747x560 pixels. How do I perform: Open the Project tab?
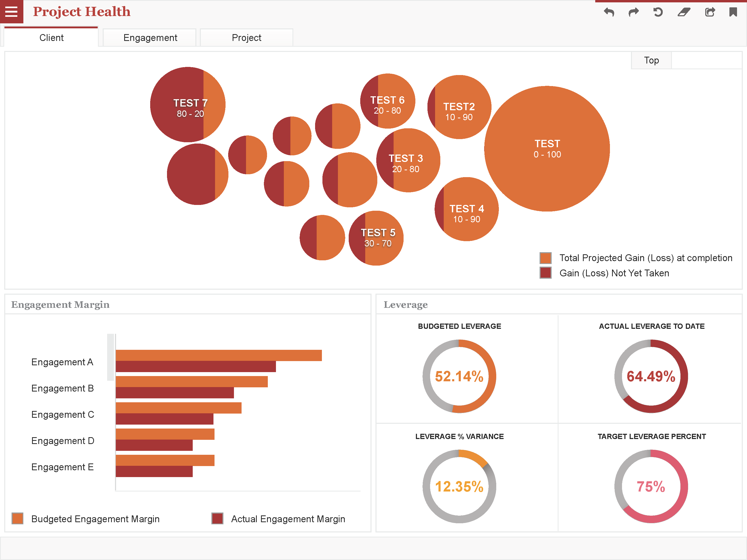point(246,38)
